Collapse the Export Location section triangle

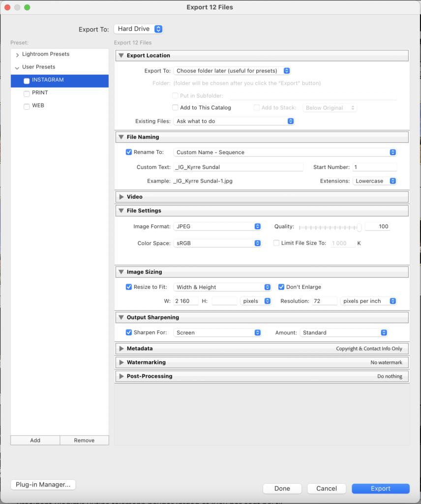click(121, 56)
